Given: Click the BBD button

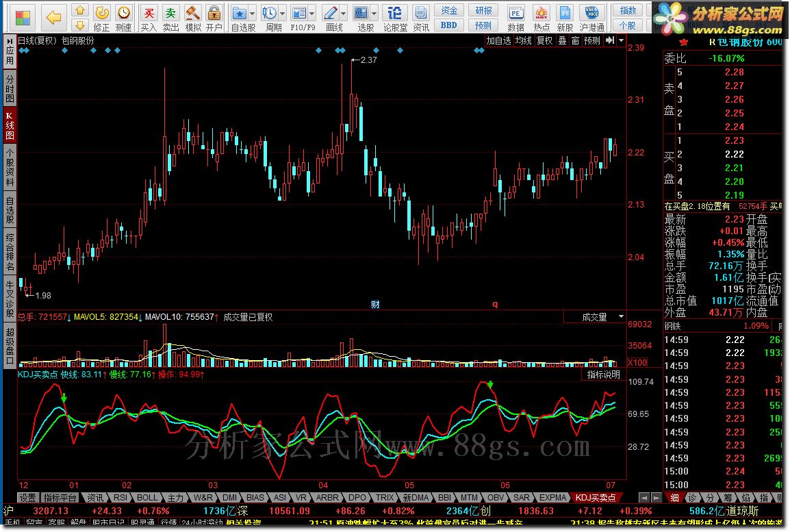Looking at the screenshot, I should pyautogui.click(x=449, y=25).
